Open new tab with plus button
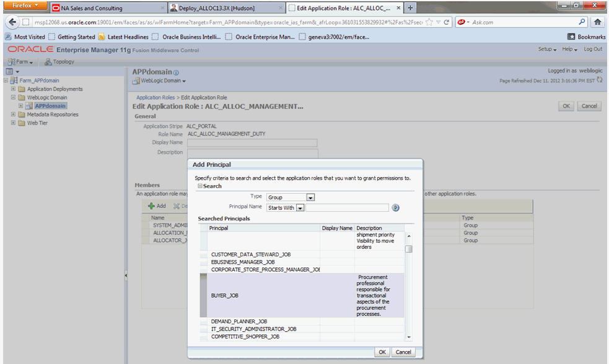 click(410, 8)
